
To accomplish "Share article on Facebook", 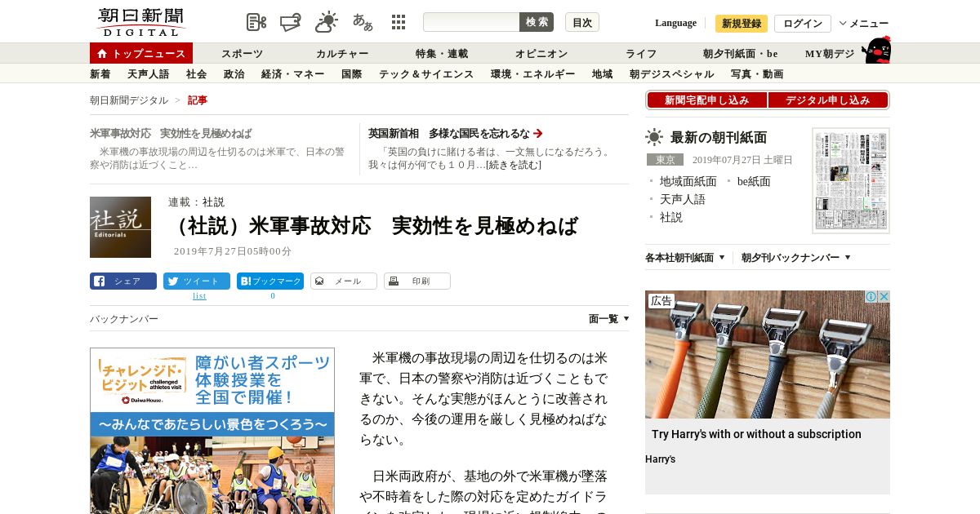I will (123, 281).
